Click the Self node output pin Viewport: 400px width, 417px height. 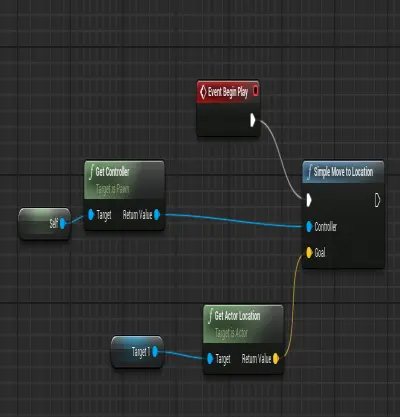(x=62, y=223)
